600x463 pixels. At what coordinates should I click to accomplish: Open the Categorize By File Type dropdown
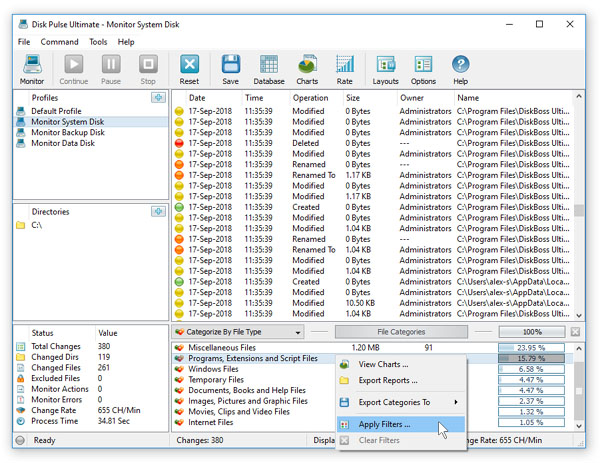238,332
